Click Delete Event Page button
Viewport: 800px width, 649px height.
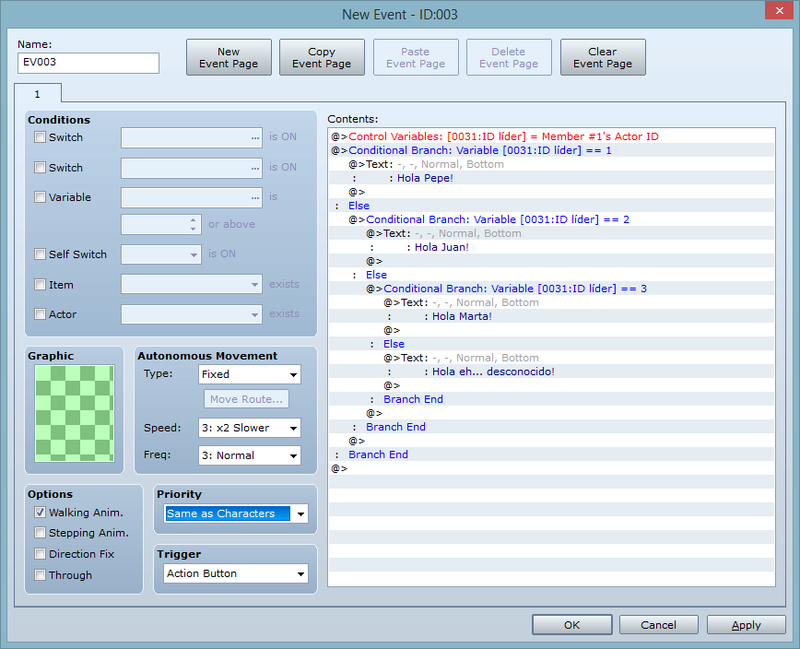coord(509,58)
